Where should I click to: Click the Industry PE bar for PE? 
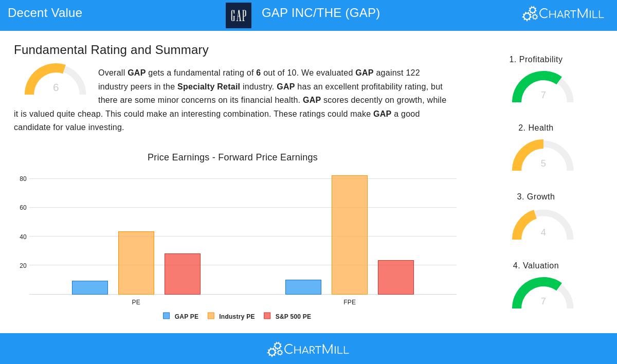[x=136, y=263]
